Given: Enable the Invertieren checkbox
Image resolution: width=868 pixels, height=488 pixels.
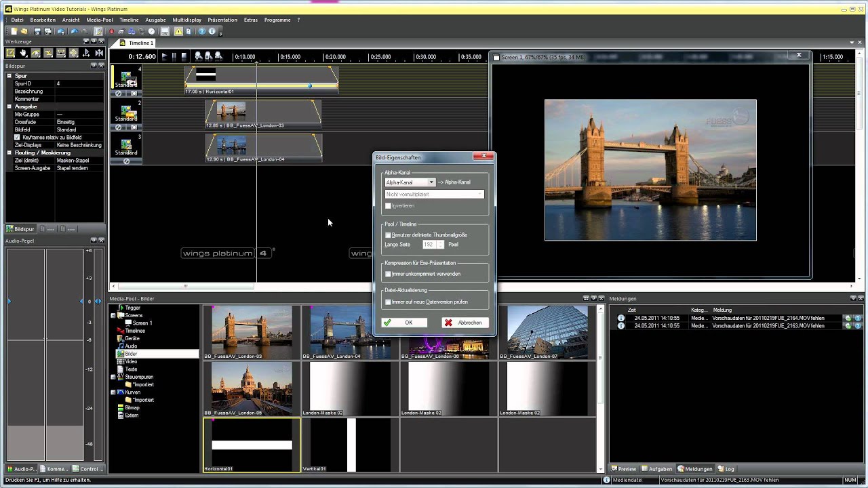Looking at the screenshot, I should [x=388, y=205].
